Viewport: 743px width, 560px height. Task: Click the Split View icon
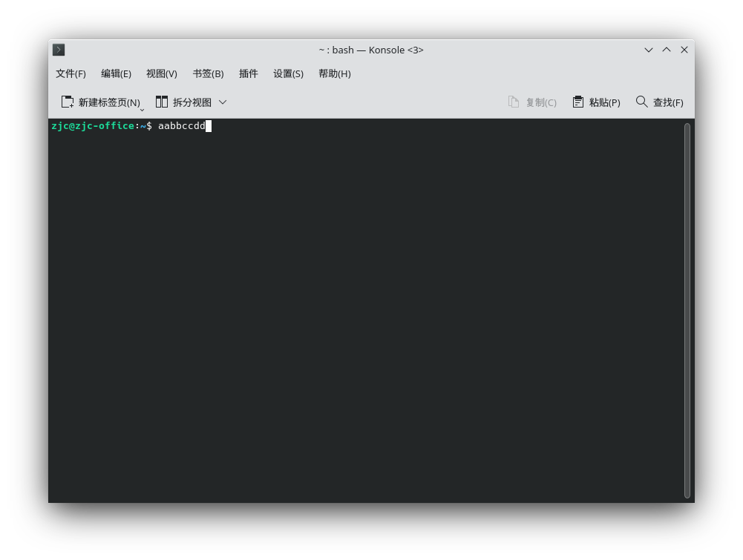[x=162, y=102]
